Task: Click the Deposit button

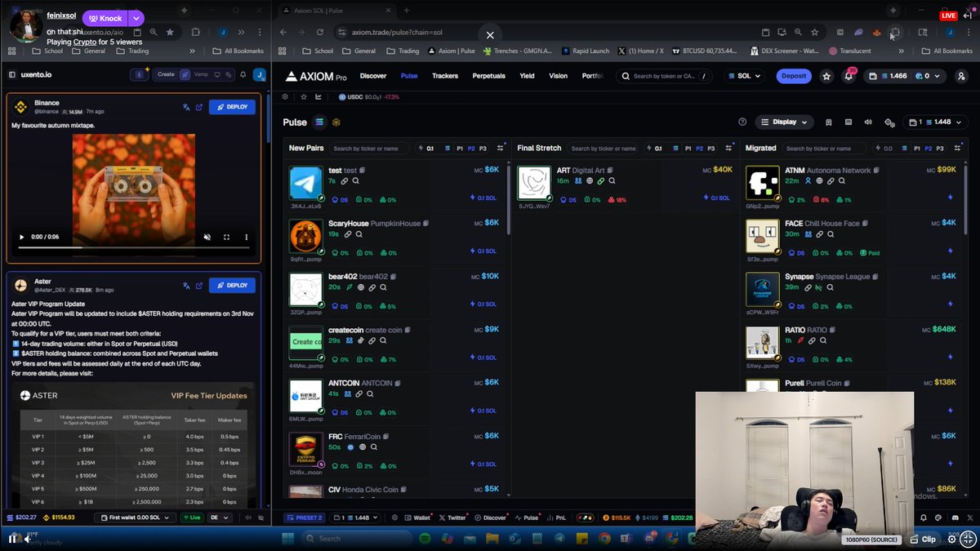Action: [794, 76]
